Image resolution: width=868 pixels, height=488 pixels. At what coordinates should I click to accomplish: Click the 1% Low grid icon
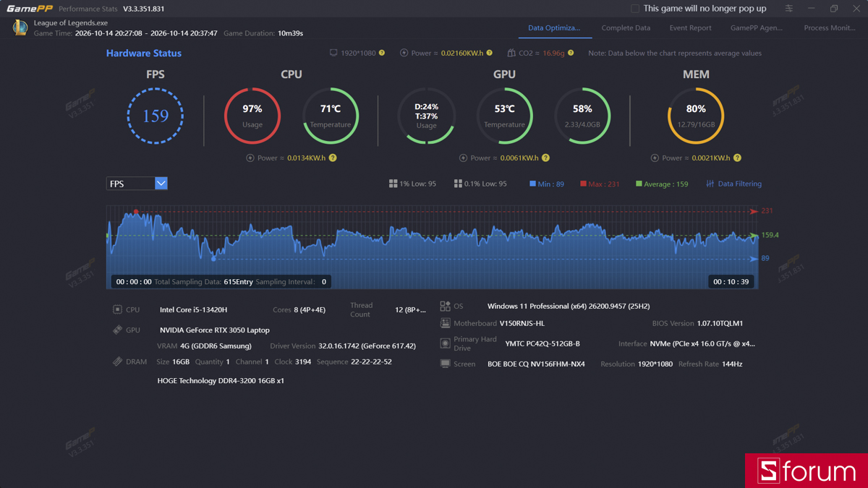393,184
